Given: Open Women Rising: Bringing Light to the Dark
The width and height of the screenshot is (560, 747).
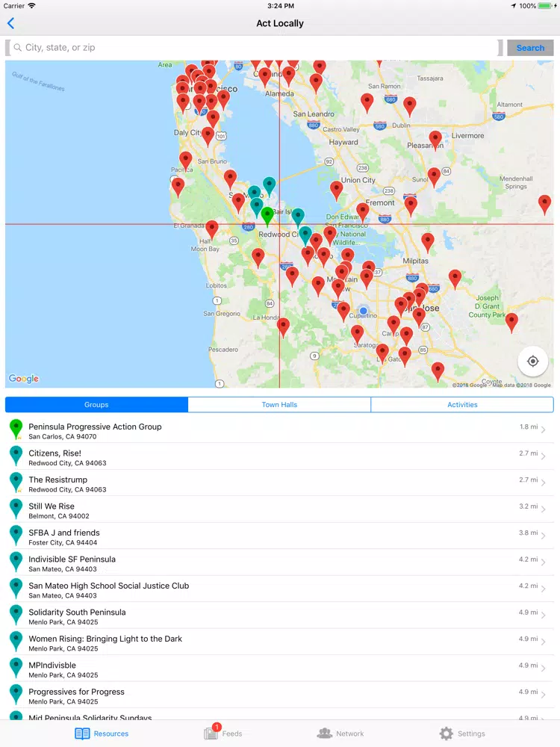Looking at the screenshot, I should point(279,642).
